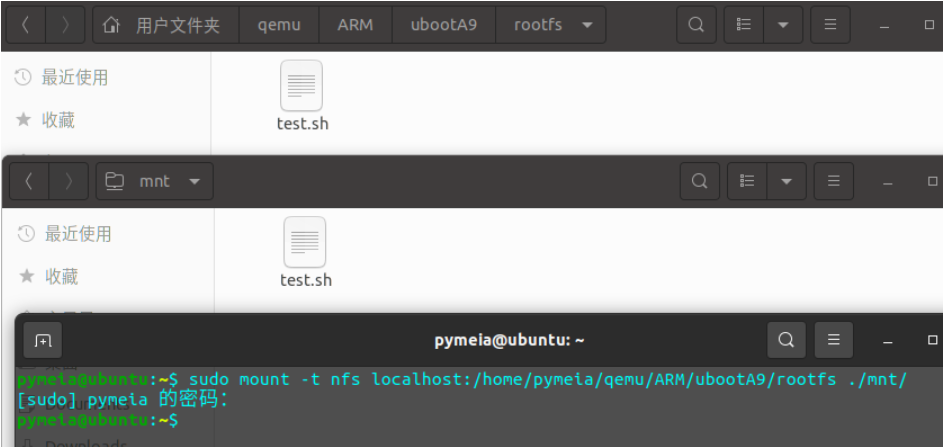Open the 用户文件夹 home breadcrumb

pyautogui.click(x=166, y=25)
